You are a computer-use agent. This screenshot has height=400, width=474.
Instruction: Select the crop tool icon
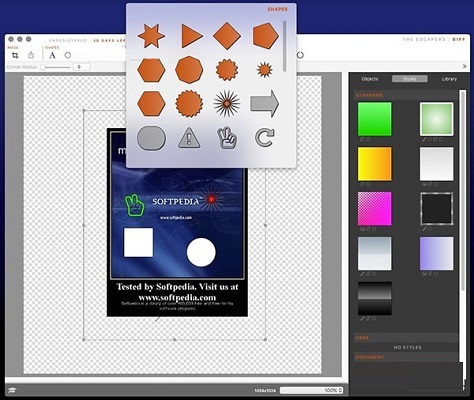[x=15, y=55]
